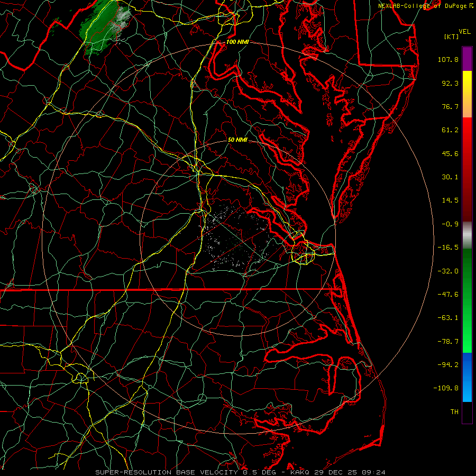
Task: Click SUPER-RESOLUTION BASE VELOCITY caption text
Action: point(167,472)
